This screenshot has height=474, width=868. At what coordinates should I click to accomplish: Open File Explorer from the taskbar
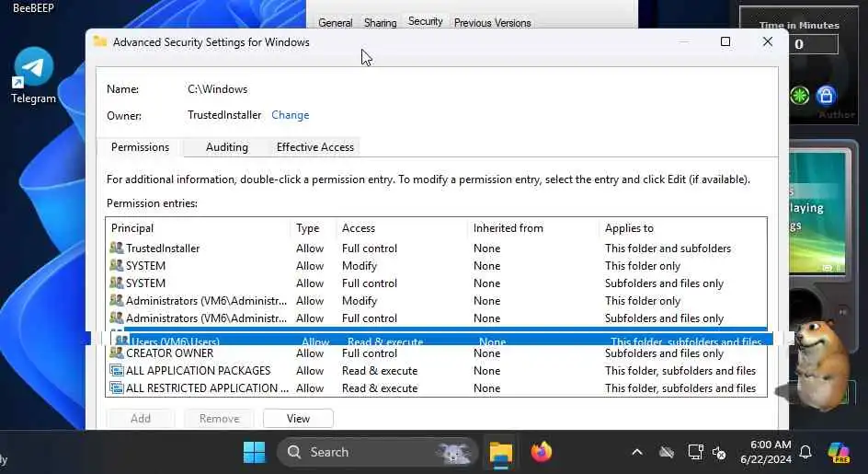[x=501, y=453]
